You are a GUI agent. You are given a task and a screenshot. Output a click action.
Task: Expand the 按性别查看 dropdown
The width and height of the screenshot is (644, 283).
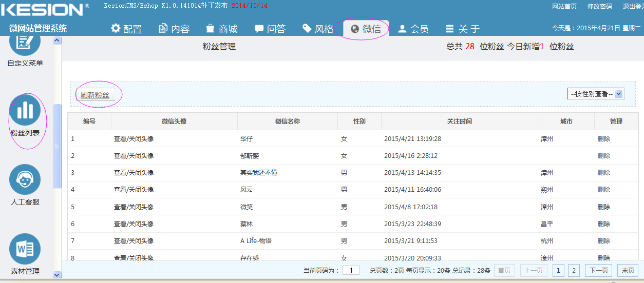coord(596,94)
